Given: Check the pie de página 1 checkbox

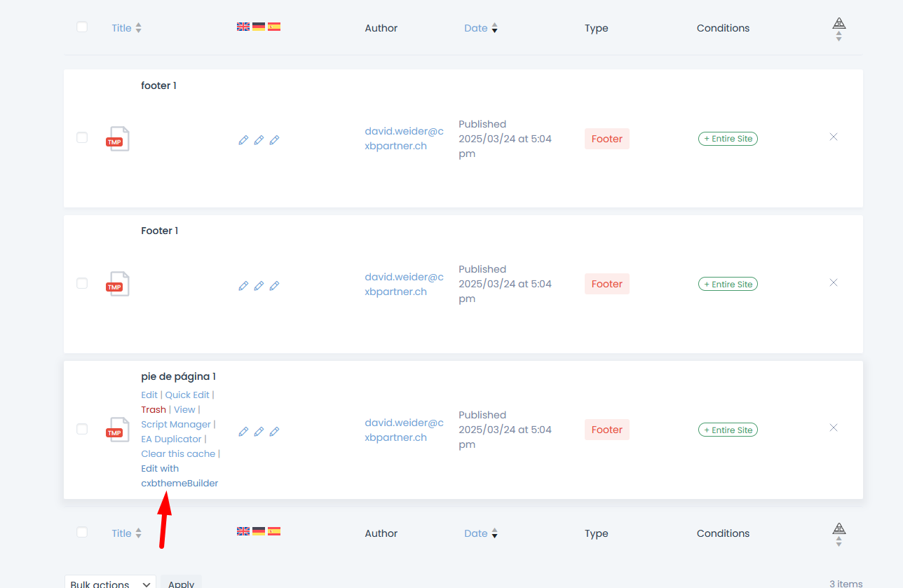Looking at the screenshot, I should point(82,429).
